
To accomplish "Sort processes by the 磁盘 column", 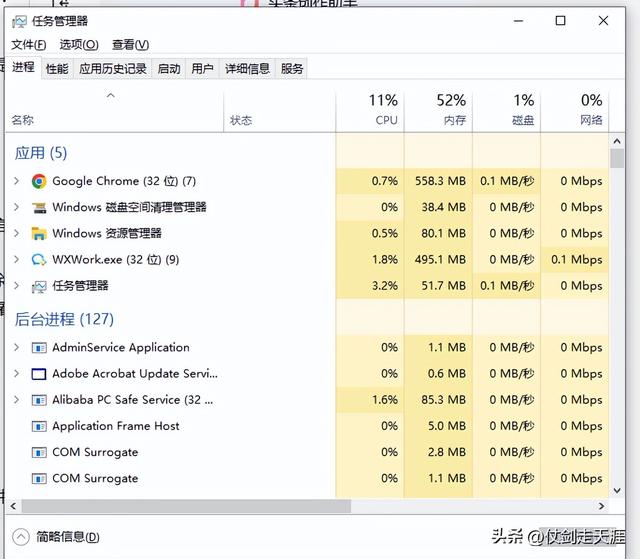I will coord(506,110).
